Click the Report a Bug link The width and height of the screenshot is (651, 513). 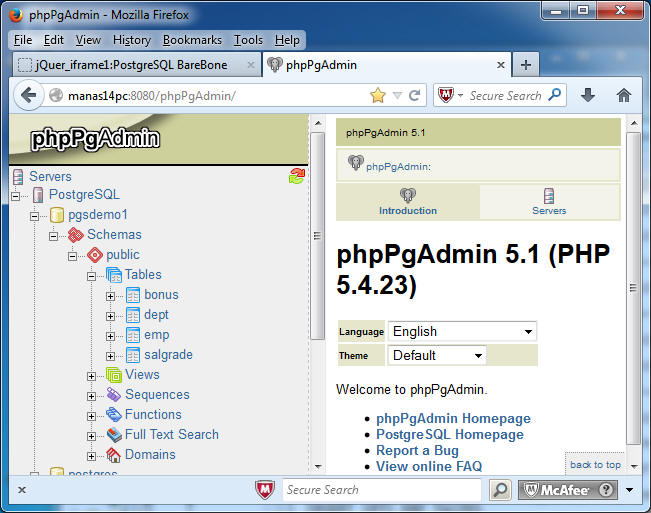tap(417, 450)
